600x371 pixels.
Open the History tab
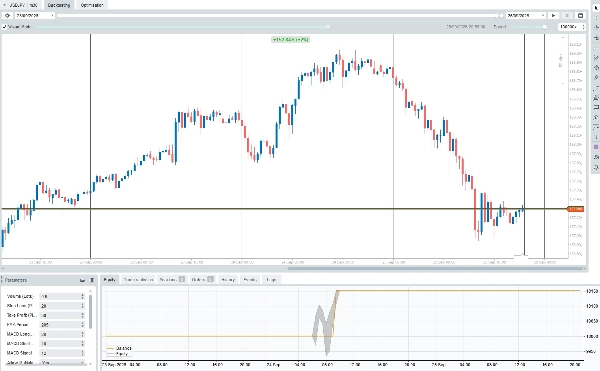pyautogui.click(x=228, y=280)
